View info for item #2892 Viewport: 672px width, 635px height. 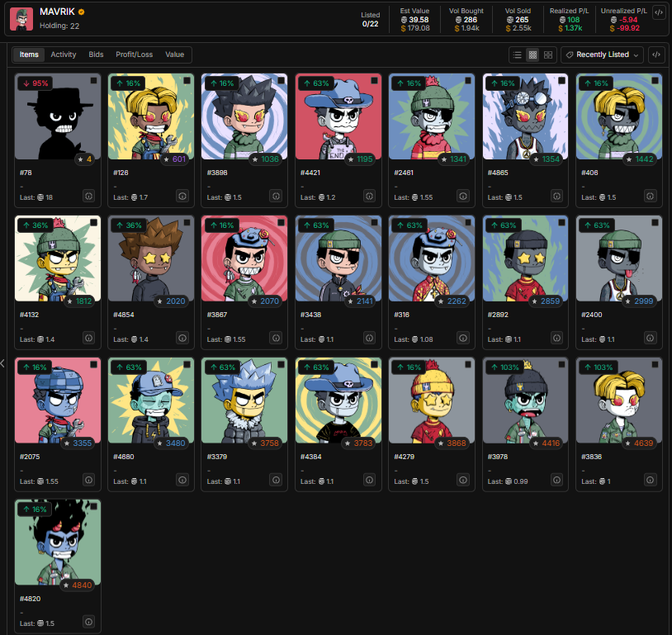pyautogui.click(x=556, y=338)
